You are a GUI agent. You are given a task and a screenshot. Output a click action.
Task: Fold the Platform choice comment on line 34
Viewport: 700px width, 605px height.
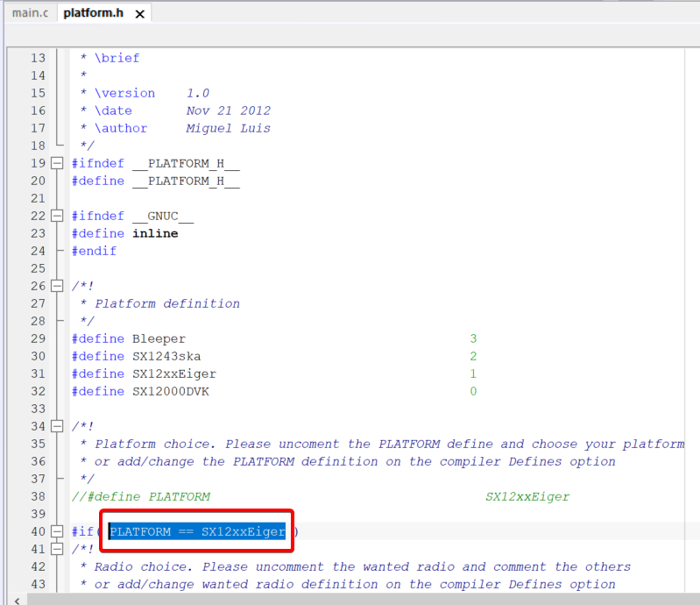tap(58, 426)
